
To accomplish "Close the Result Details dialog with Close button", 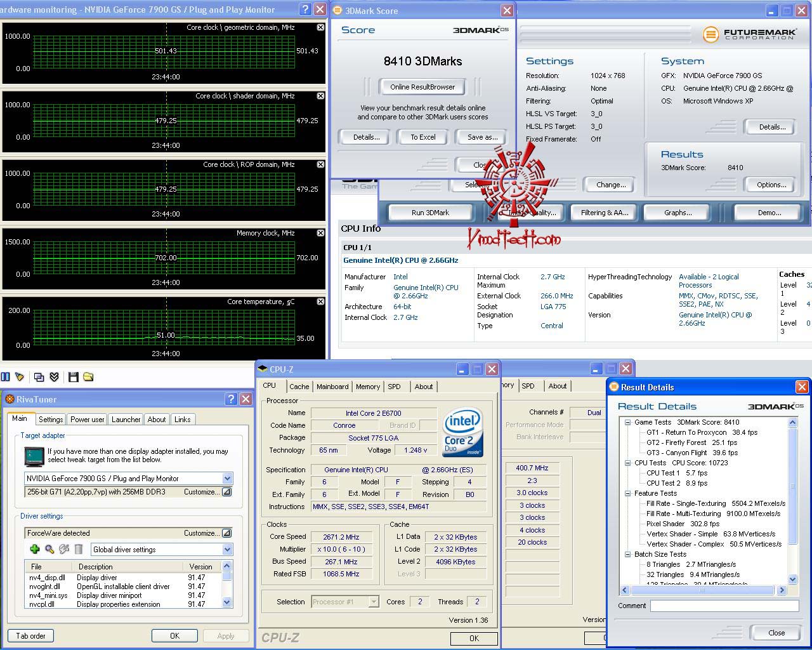I will tap(776, 633).
